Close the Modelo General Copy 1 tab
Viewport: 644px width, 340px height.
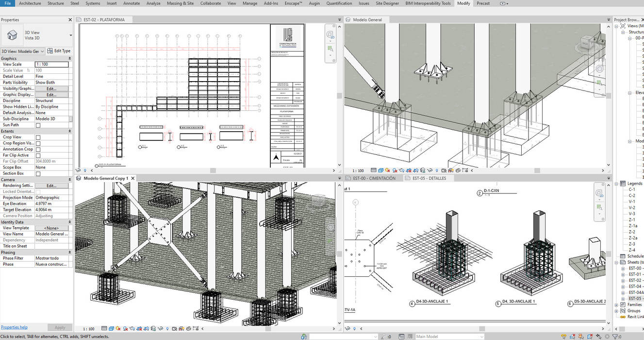pyautogui.click(x=133, y=178)
